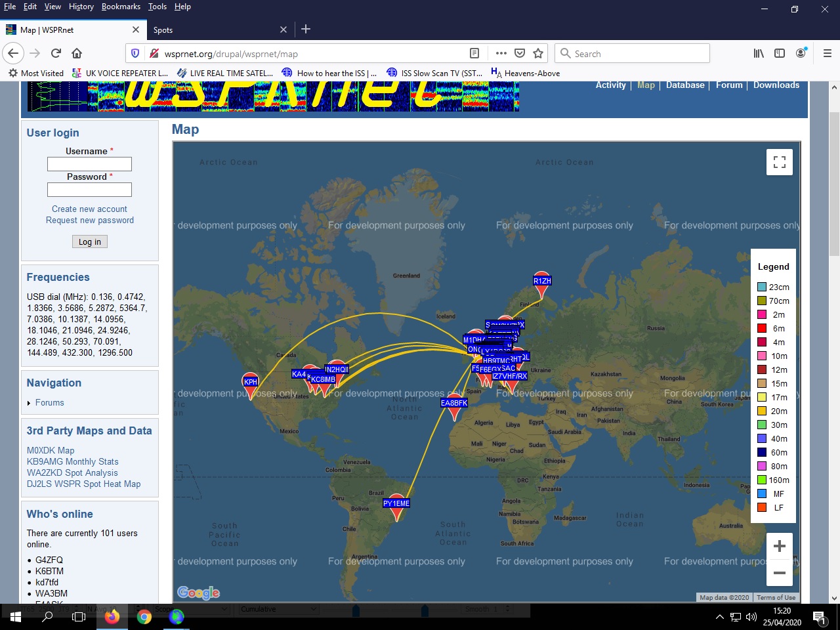Zoom out on map with minus button

tap(779, 573)
